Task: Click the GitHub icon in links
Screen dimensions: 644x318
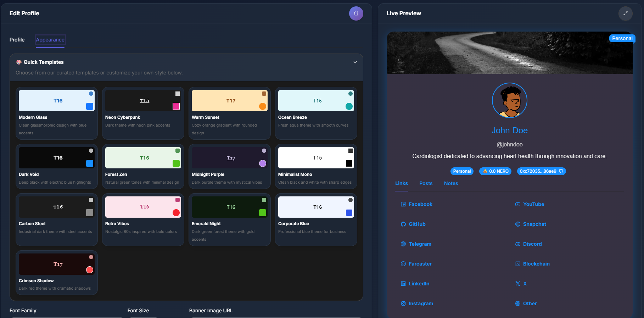Action: click(x=403, y=224)
